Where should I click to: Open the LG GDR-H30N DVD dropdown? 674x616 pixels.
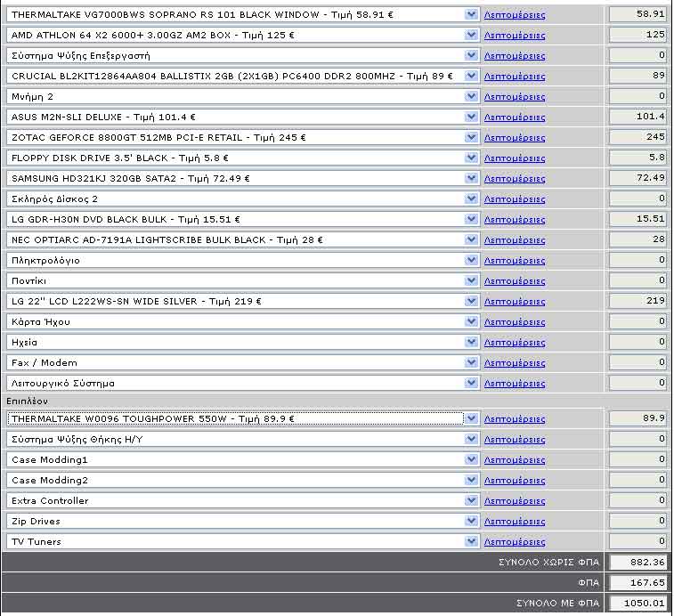coord(243,219)
